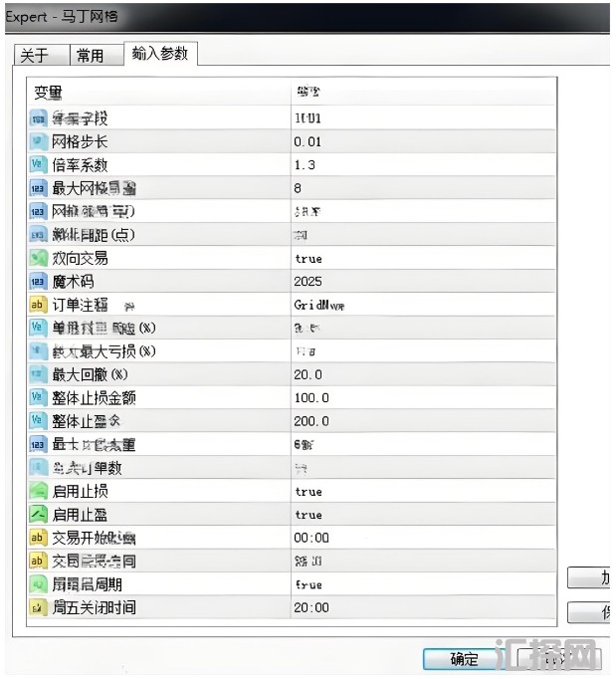The image size is (616, 679).
Task: Click the icon beside 启用止盈
Action: (x=39, y=514)
